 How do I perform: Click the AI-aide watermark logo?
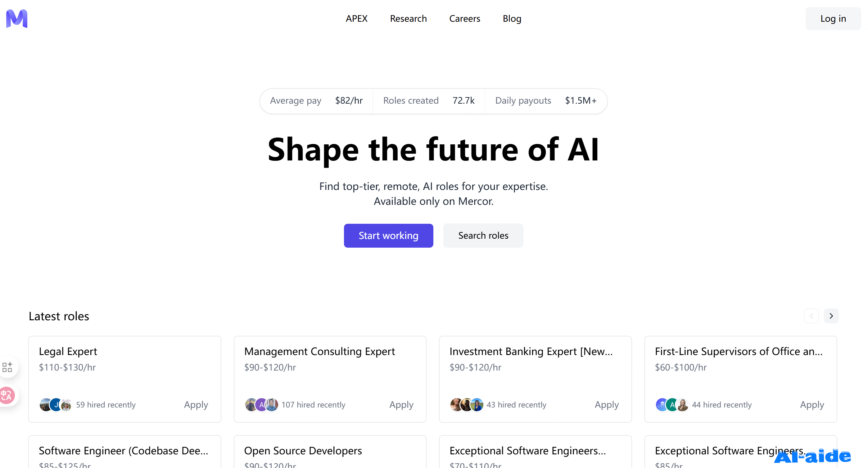pyautogui.click(x=812, y=456)
